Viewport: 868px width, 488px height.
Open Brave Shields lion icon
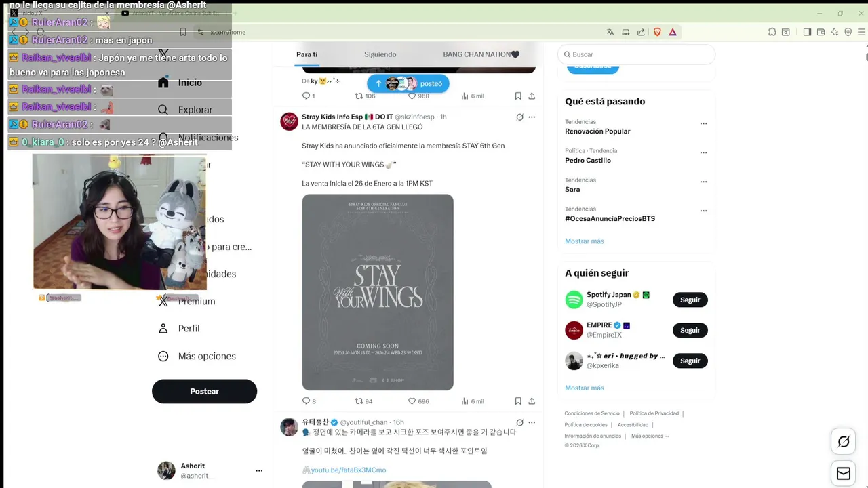[657, 32]
